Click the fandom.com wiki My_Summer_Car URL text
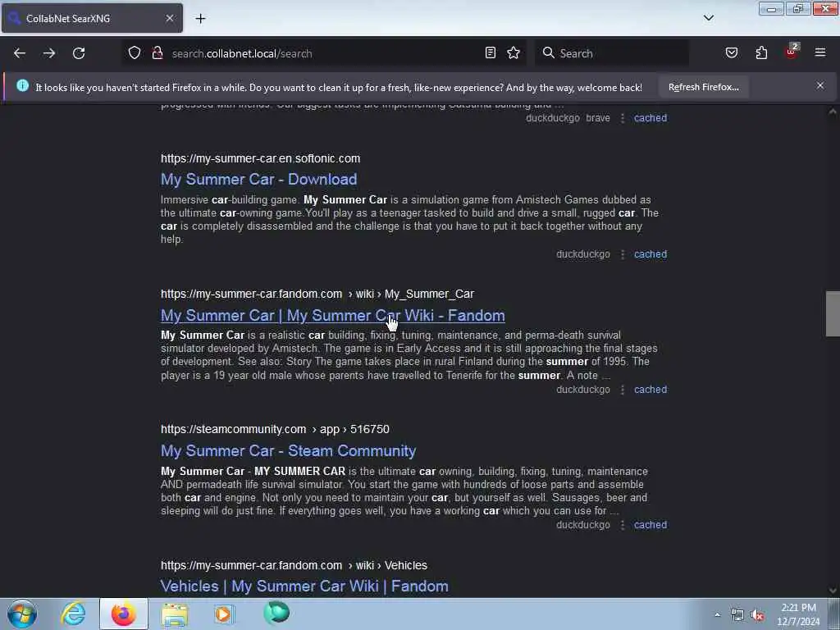 coord(317,294)
